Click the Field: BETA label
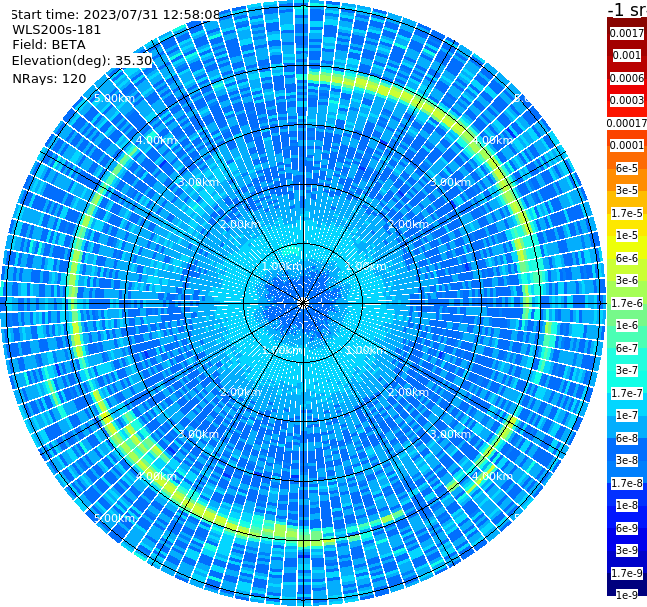The width and height of the screenshot is (647, 607). (x=49, y=45)
